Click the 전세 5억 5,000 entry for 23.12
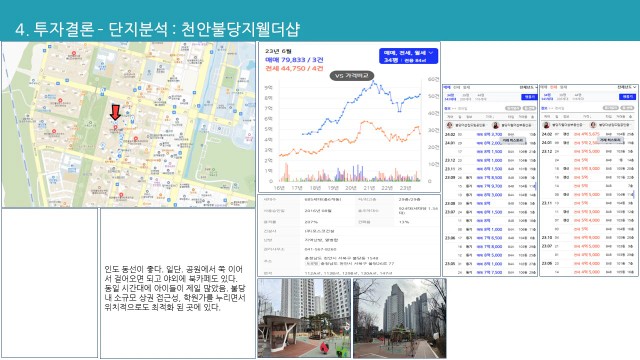 point(587,151)
